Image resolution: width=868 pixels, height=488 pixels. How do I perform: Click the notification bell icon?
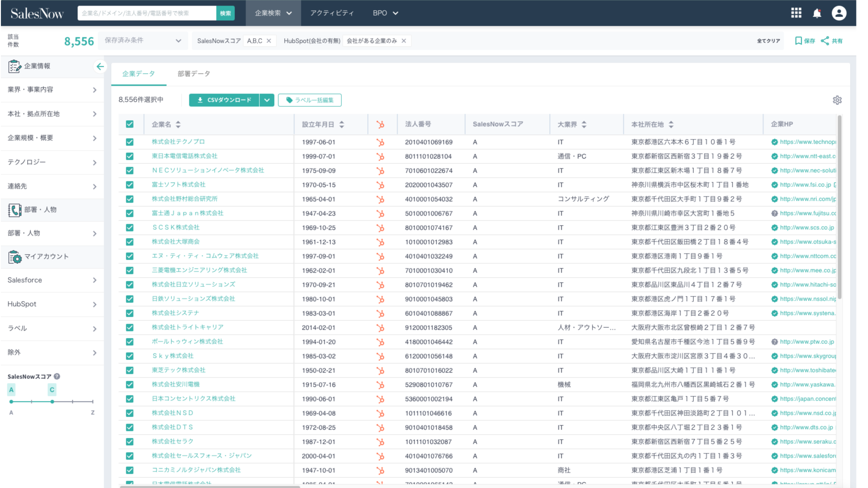tap(817, 13)
